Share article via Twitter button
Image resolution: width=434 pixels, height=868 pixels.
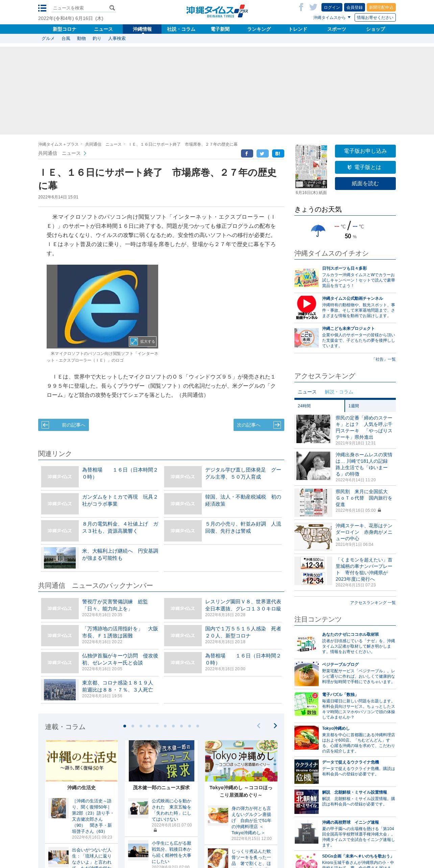(x=263, y=153)
